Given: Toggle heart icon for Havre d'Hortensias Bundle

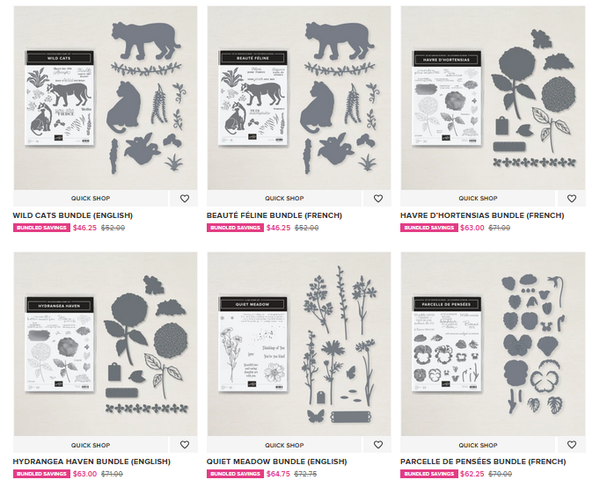Looking at the screenshot, I should click(x=572, y=199).
